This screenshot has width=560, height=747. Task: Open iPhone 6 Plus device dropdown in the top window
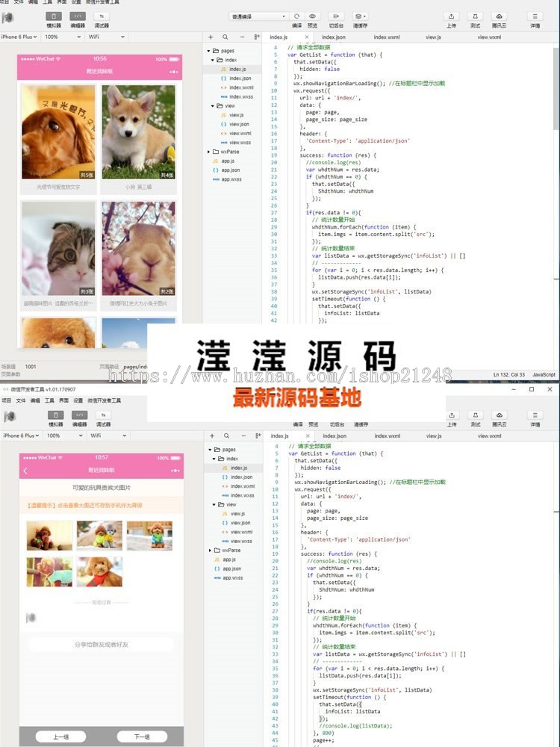[x=20, y=37]
